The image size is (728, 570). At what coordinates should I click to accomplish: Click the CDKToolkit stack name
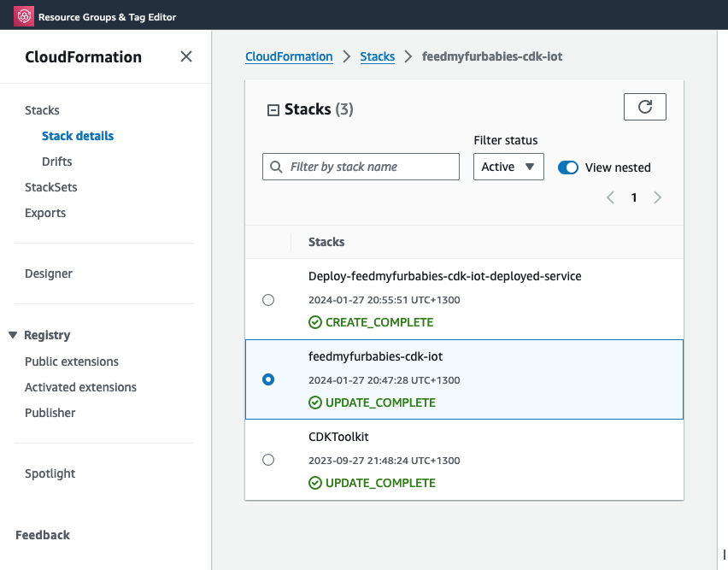pyautogui.click(x=338, y=437)
